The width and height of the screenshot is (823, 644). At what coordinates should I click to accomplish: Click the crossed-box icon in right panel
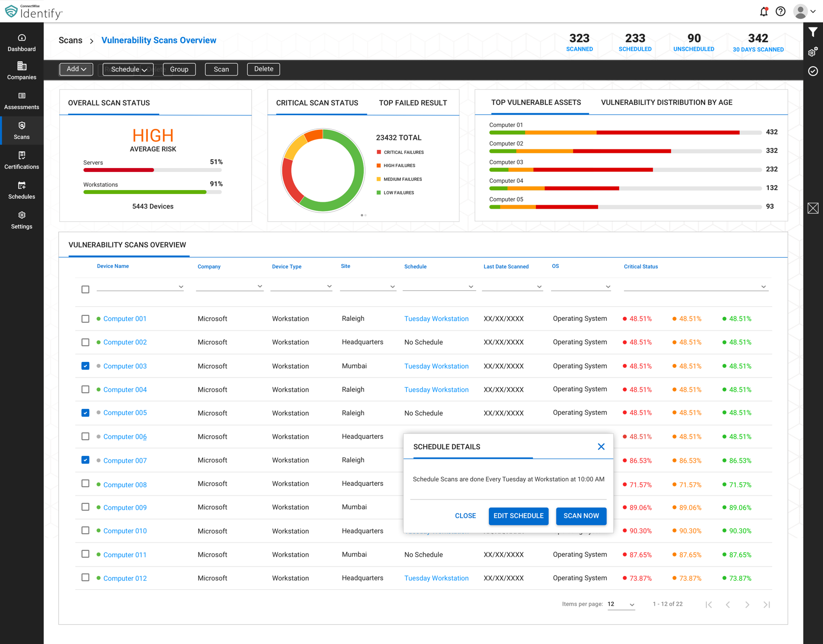[x=813, y=208]
